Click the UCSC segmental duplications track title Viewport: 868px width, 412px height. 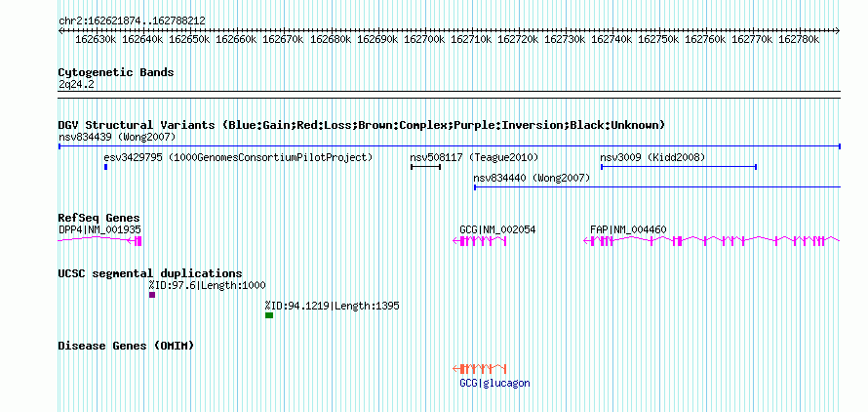point(150,273)
